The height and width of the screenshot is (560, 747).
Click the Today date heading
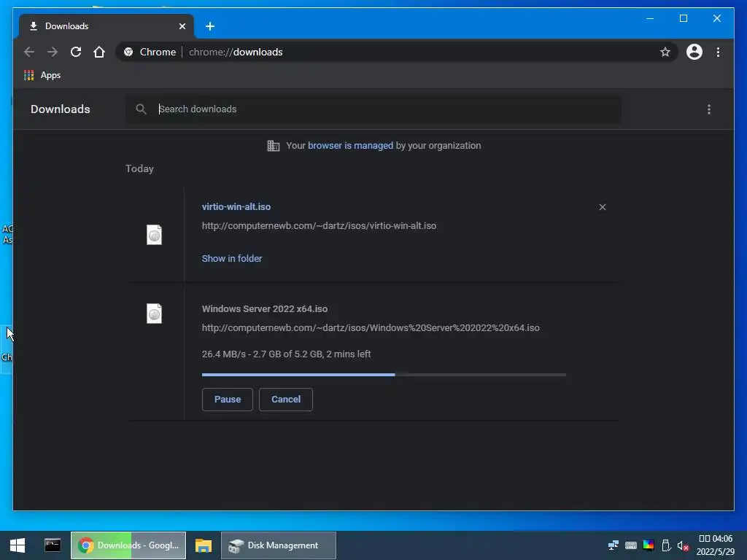139,168
